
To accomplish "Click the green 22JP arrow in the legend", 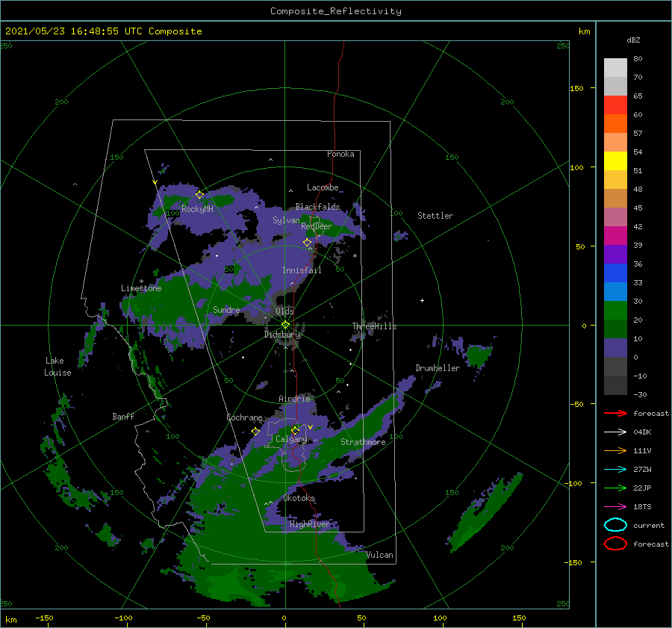I will 615,488.
